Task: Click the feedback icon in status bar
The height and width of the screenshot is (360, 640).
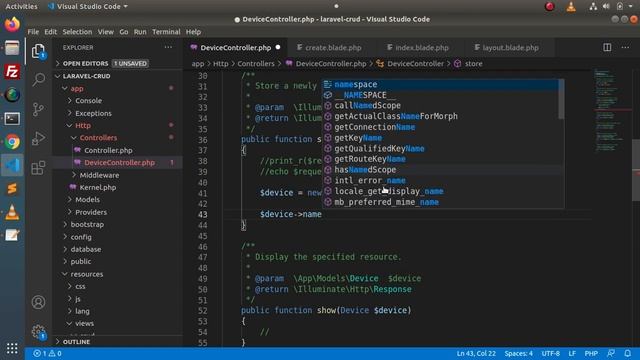Action: click(x=611, y=353)
